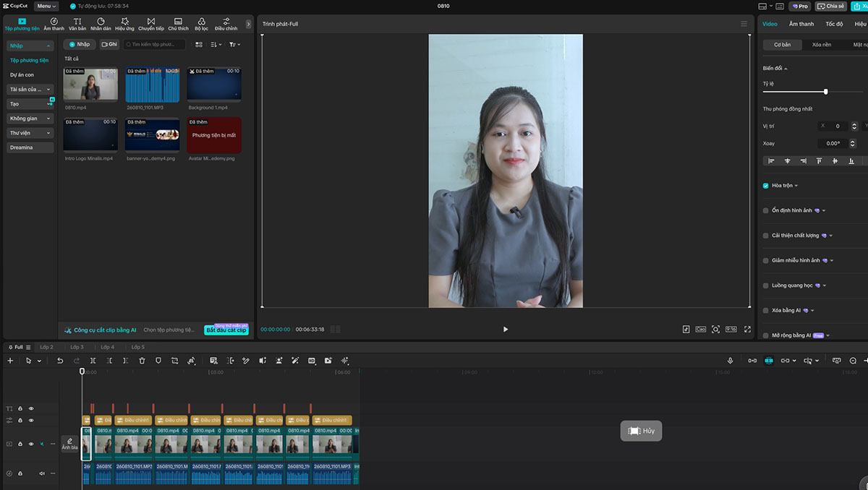The height and width of the screenshot is (490, 868).
Task: Collapse the Nhập section in sidebar
Action: 30,46
